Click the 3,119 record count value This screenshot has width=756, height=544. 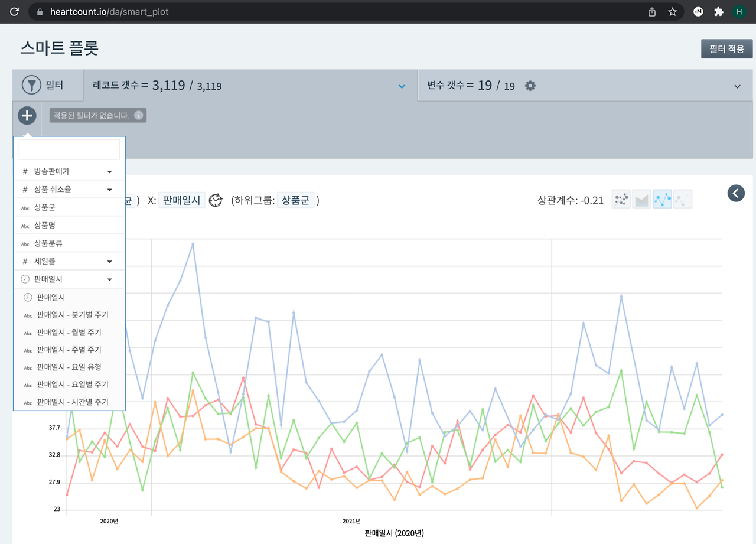pos(168,86)
